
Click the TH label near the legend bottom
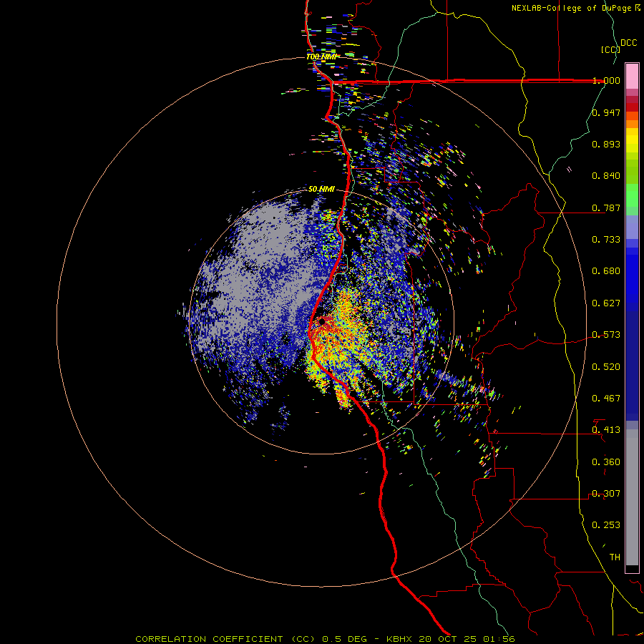point(615,557)
